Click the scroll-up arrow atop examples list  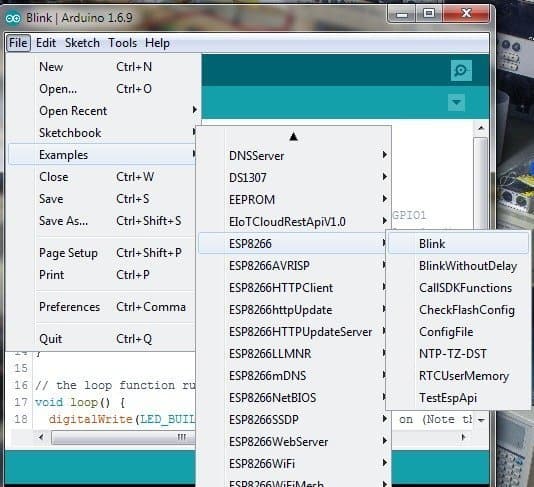(x=294, y=137)
